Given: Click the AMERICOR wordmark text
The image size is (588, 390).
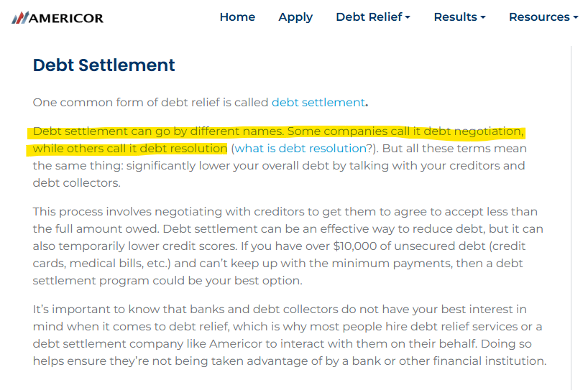Looking at the screenshot, I should tap(66, 19).
